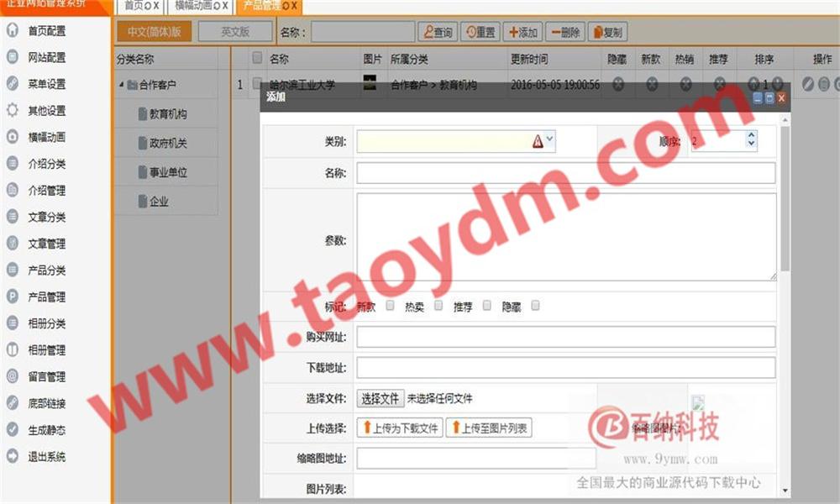Click the trash delete icon in 操作 column
This screenshot has height=504, width=840.
(x=824, y=84)
